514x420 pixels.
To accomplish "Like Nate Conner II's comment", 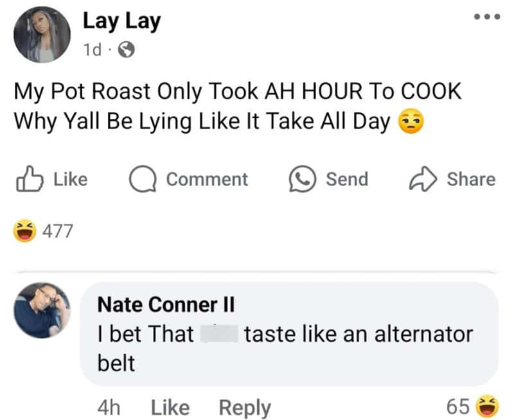I will pos(170,407).
